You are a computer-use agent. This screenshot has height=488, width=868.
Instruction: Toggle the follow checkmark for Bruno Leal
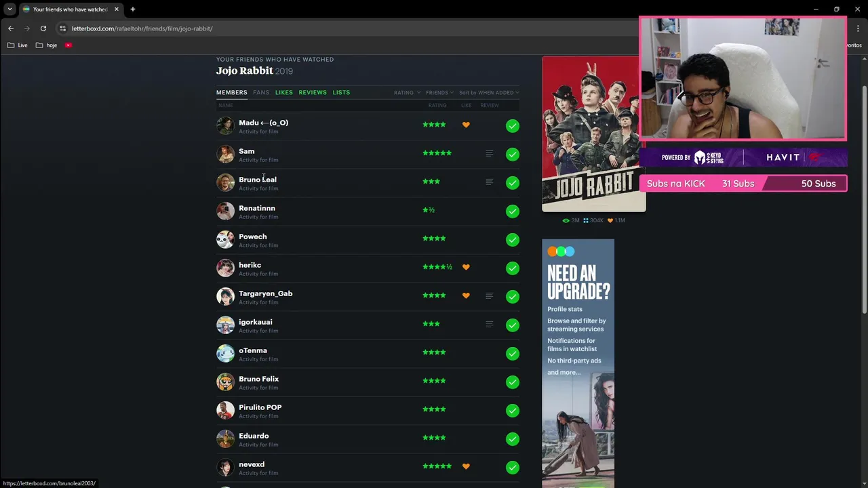click(x=513, y=182)
